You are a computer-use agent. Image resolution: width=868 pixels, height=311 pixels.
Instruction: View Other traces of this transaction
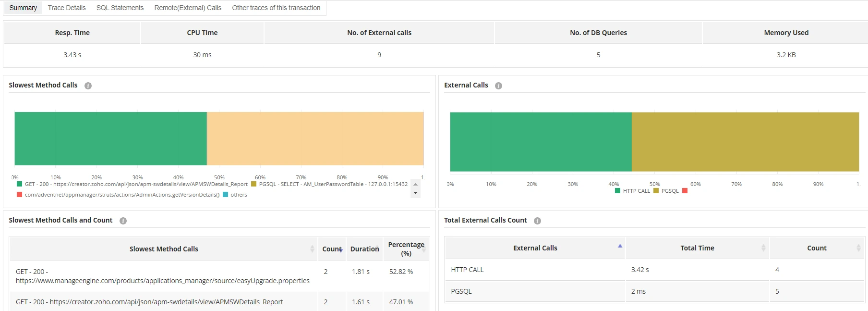coord(276,8)
